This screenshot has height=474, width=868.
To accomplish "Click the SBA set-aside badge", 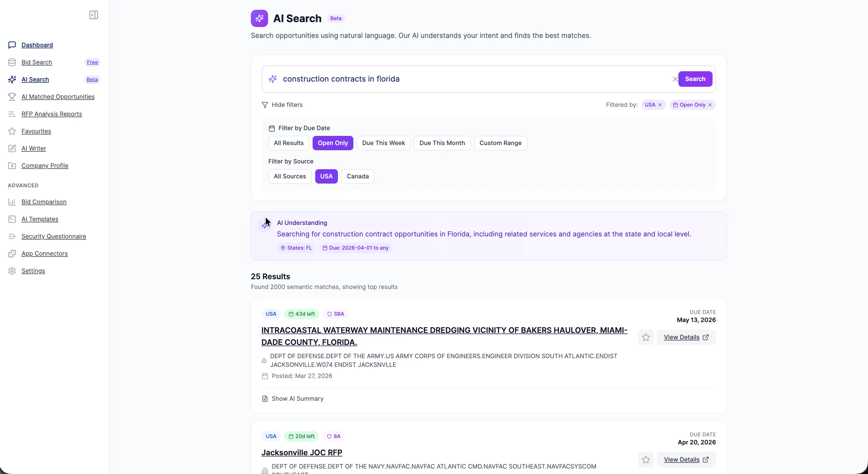I will [x=336, y=314].
